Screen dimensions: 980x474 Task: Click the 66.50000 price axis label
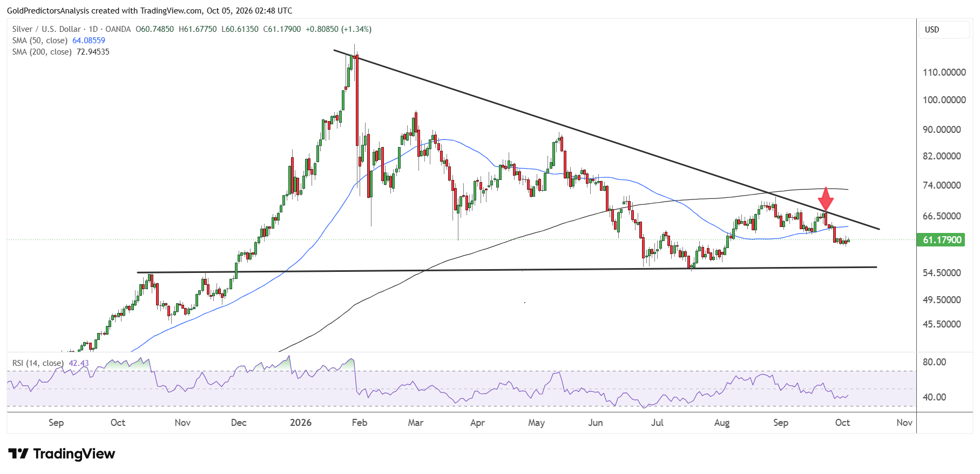click(942, 216)
